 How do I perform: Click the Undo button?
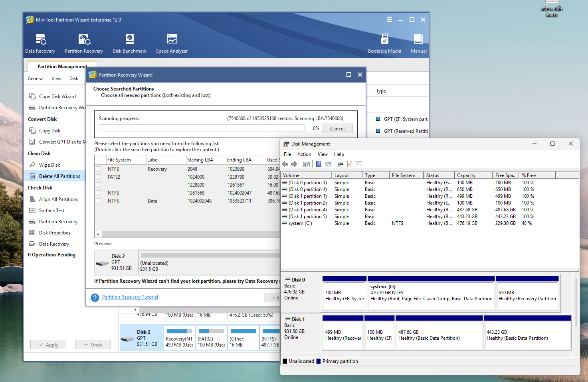pyautogui.click(x=93, y=345)
